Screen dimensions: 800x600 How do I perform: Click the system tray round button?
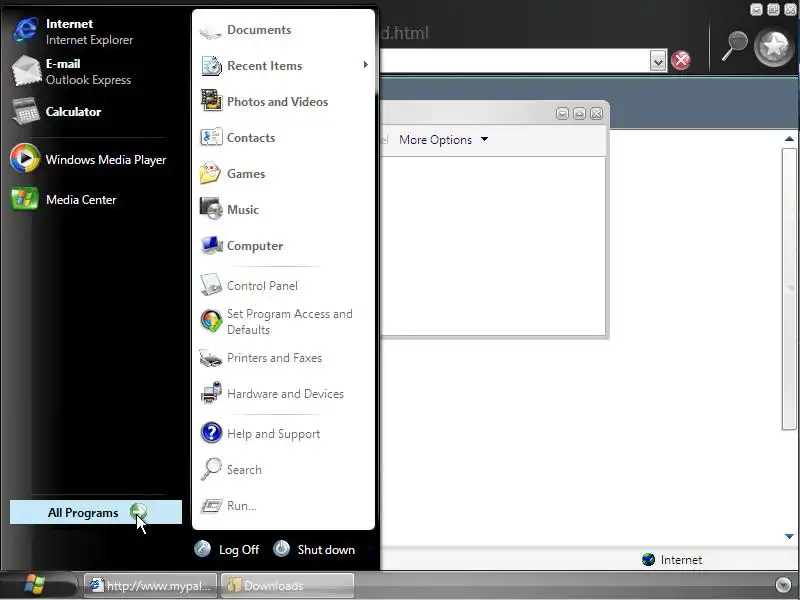click(x=783, y=585)
